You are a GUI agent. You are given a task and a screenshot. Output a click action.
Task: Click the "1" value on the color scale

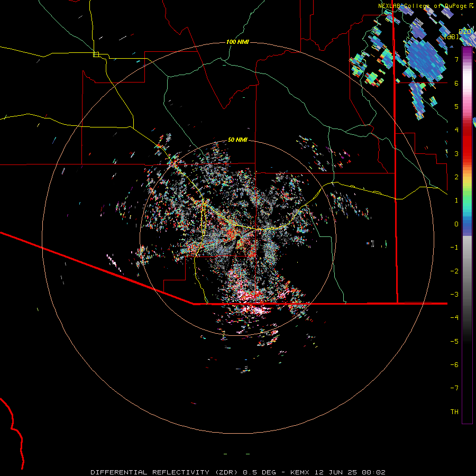coord(456,200)
